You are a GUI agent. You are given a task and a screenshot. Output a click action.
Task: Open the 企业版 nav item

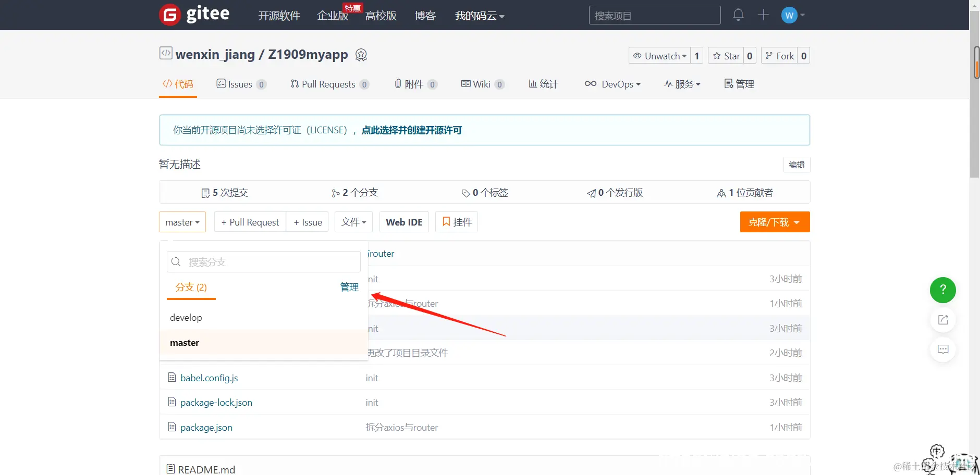tap(333, 16)
